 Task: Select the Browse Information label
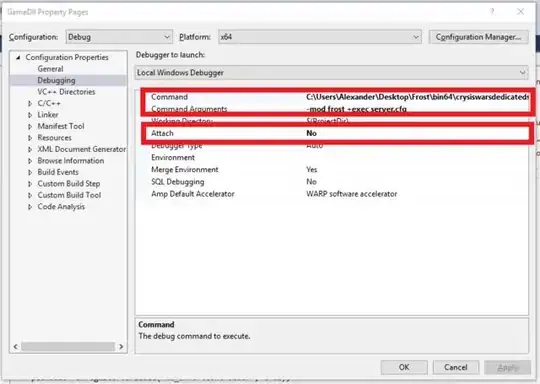click(71, 161)
